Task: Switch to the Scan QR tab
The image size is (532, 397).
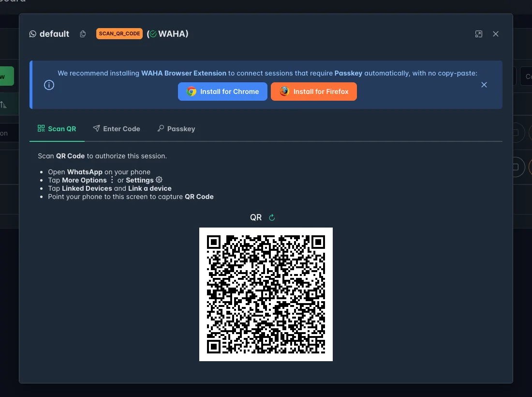Action: pyautogui.click(x=57, y=129)
